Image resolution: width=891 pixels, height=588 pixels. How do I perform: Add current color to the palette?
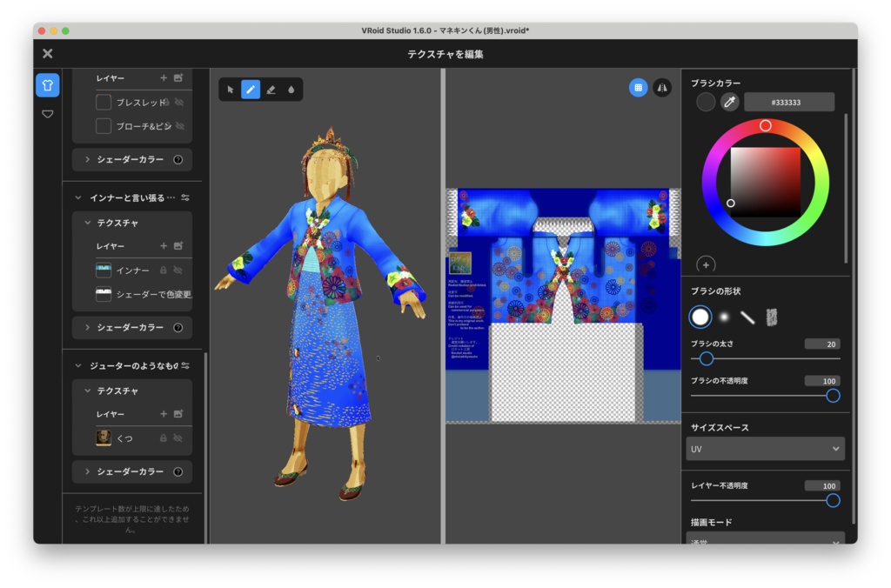point(706,264)
